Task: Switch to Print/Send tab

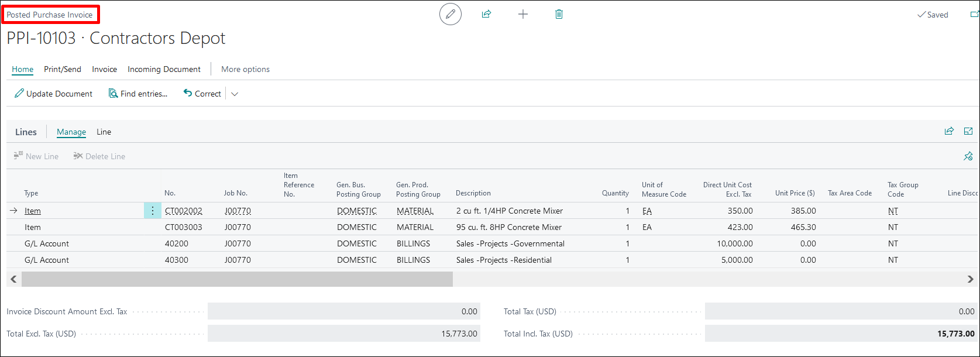Action: pos(63,69)
